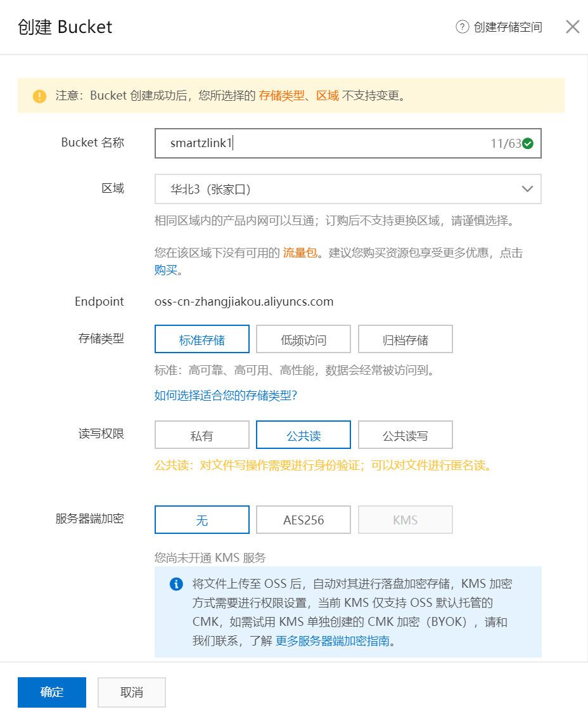The image size is (588, 714).
Task: Set read-write permission to 公共读写
Action: (x=406, y=435)
